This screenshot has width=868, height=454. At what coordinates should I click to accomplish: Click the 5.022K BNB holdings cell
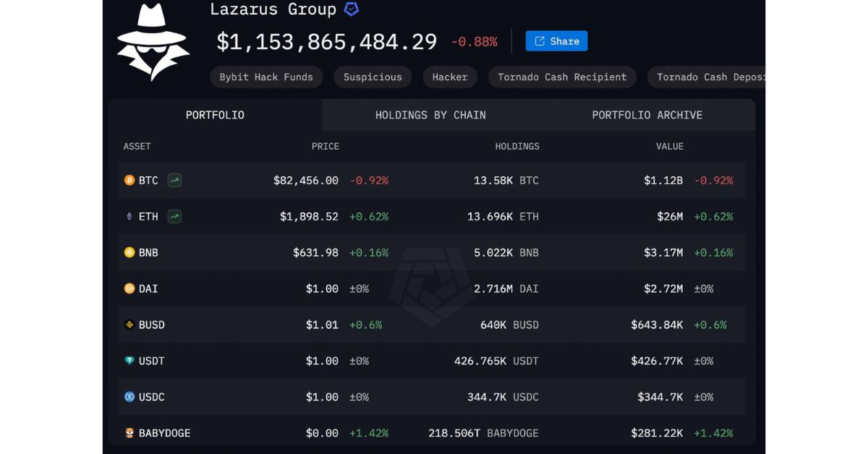(x=506, y=252)
